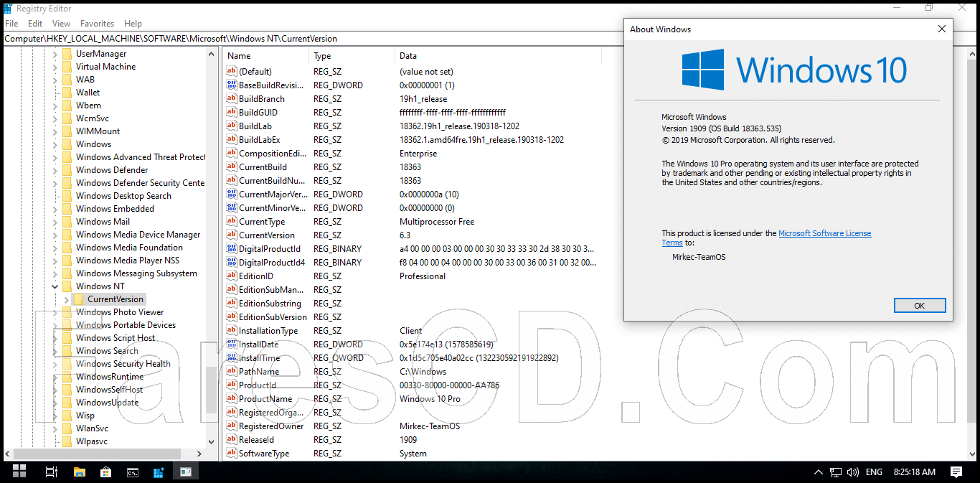
Task: Click the (Default) value's string icon
Action: (231, 71)
